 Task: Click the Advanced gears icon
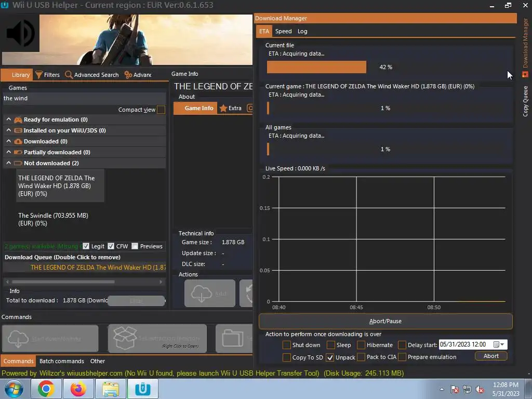128,75
